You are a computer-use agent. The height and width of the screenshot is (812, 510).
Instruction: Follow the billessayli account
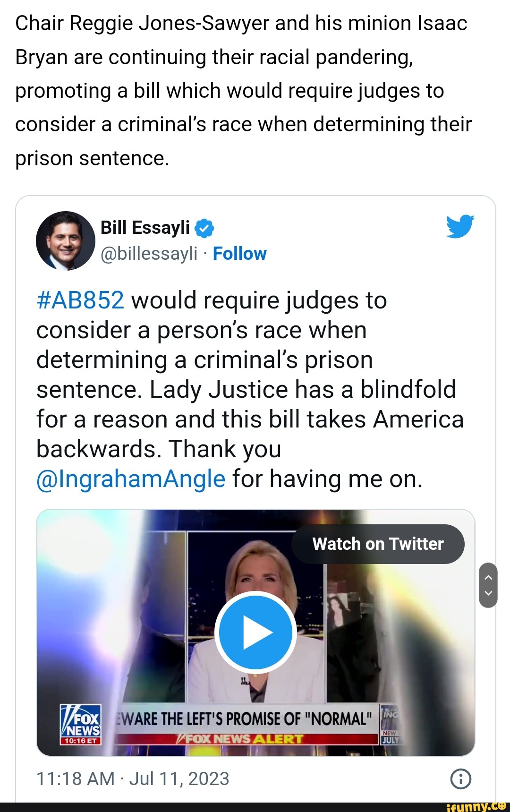tap(239, 254)
